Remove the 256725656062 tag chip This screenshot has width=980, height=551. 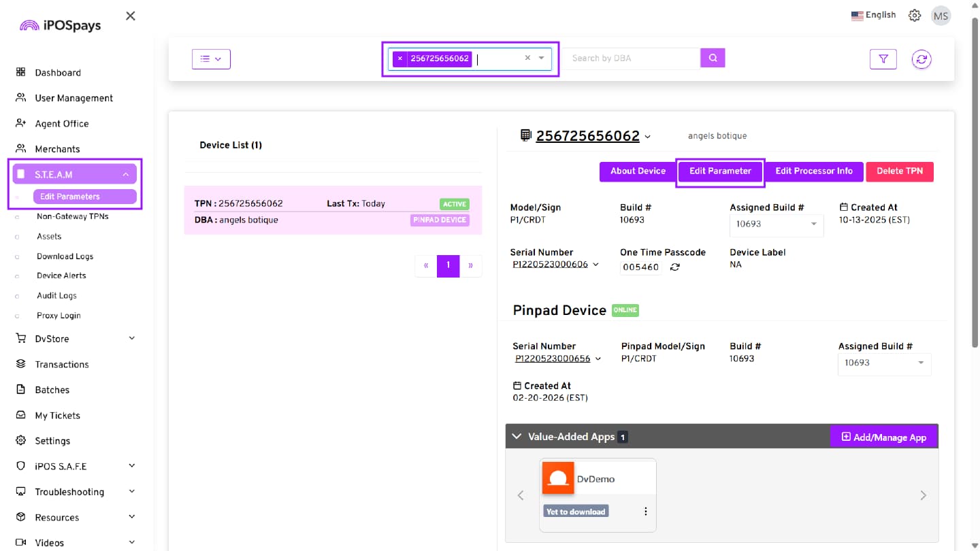400,59
